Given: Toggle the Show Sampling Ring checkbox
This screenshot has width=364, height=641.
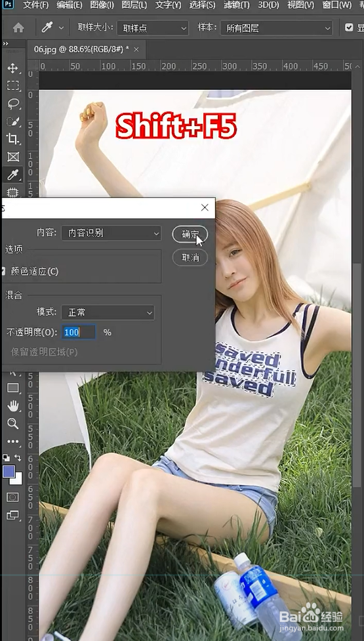Looking at the screenshot, I should [349, 28].
